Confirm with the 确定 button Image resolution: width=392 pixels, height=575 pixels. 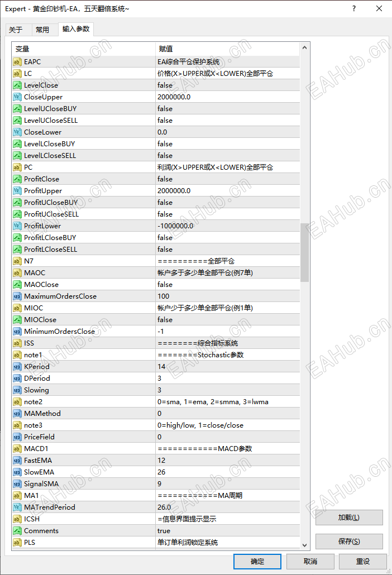pos(257,562)
